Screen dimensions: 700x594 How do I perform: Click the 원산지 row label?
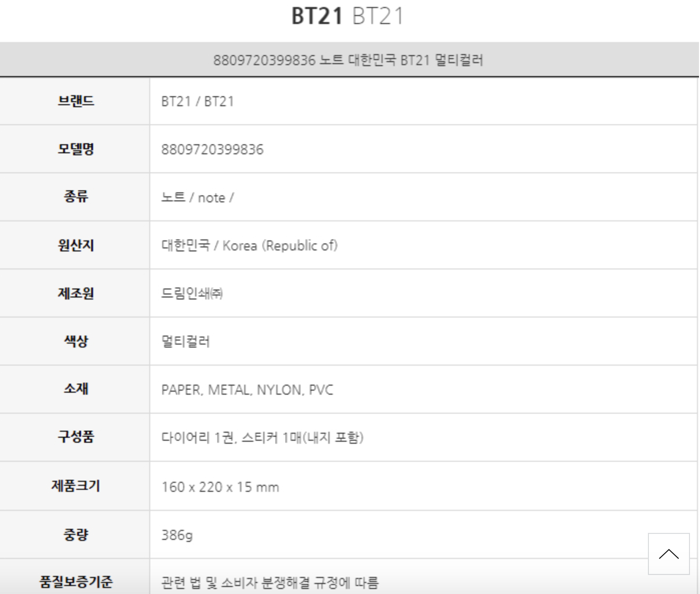coord(76,245)
